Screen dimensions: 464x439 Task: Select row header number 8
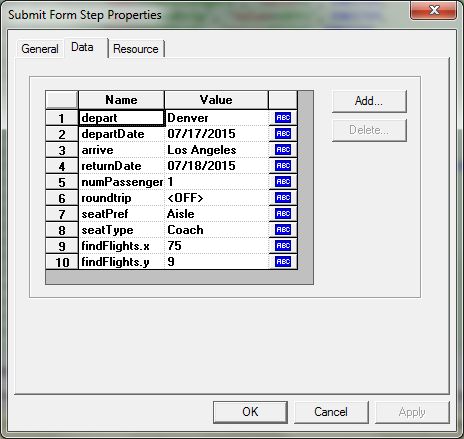point(62,230)
